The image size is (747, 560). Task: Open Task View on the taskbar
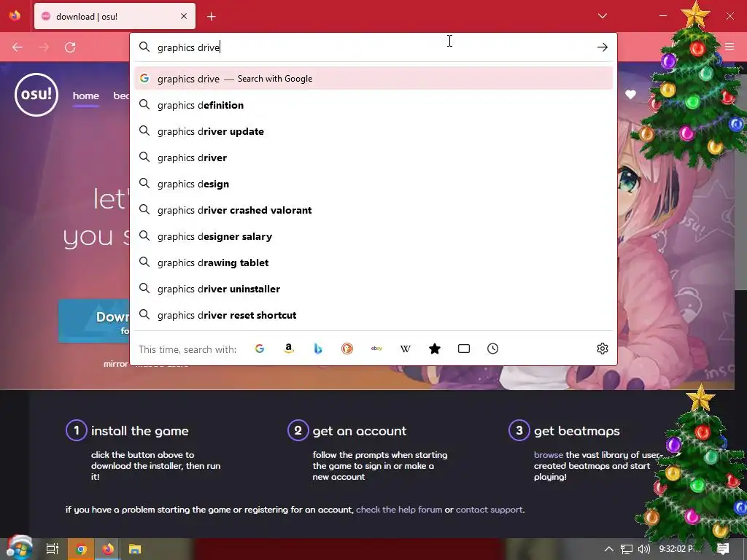52,549
